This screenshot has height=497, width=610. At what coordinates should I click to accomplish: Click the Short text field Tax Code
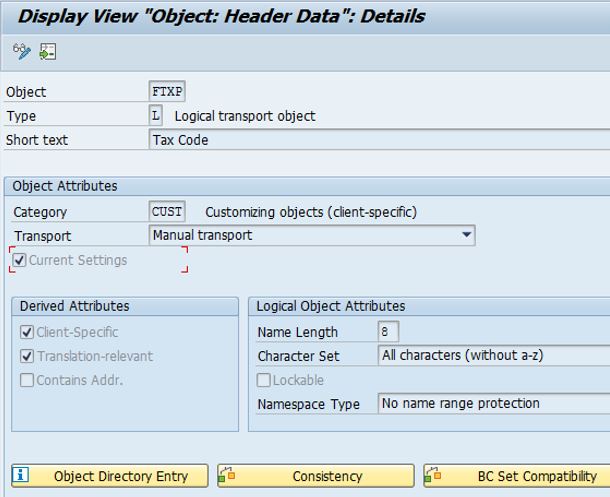pos(379,140)
